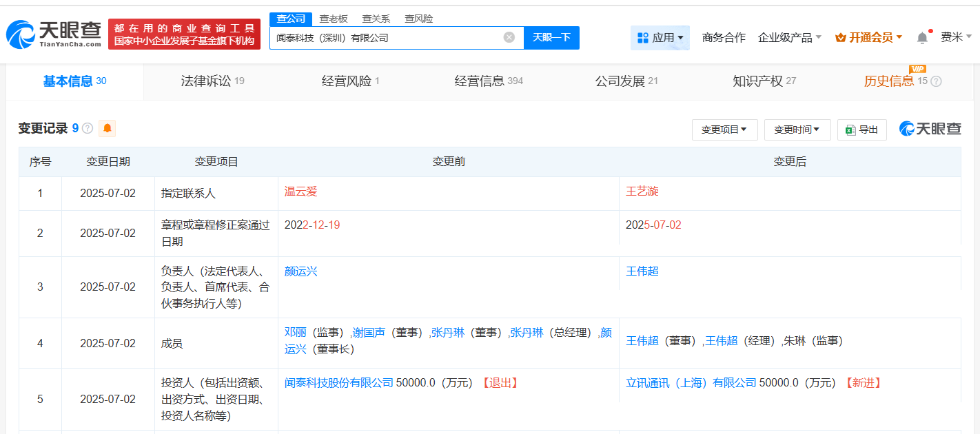Click the orange change-record alert bell
This screenshot has height=434, width=980.
(x=107, y=128)
